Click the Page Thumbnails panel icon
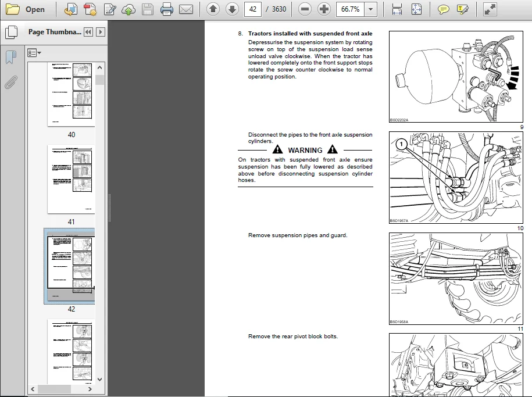Image resolution: width=532 pixels, height=397 pixels. [x=12, y=32]
